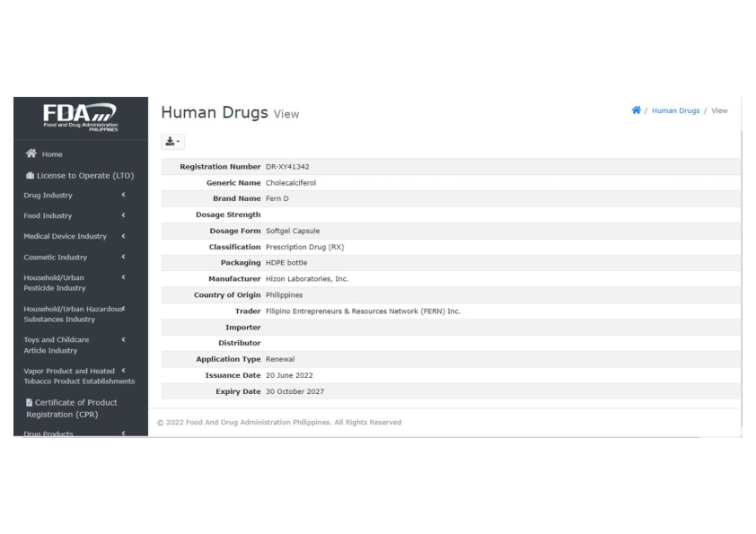Click the Dosage Strength label
This screenshot has height=534, width=756.
(x=228, y=214)
